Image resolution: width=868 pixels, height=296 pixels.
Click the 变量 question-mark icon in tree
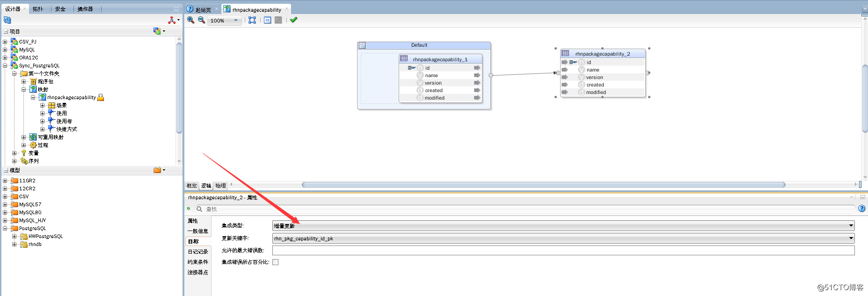point(24,153)
